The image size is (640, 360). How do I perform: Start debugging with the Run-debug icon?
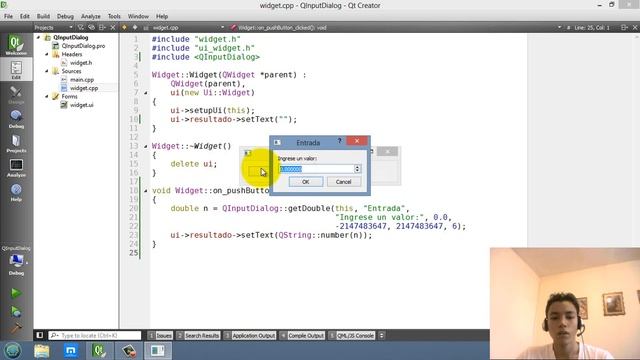point(16,311)
